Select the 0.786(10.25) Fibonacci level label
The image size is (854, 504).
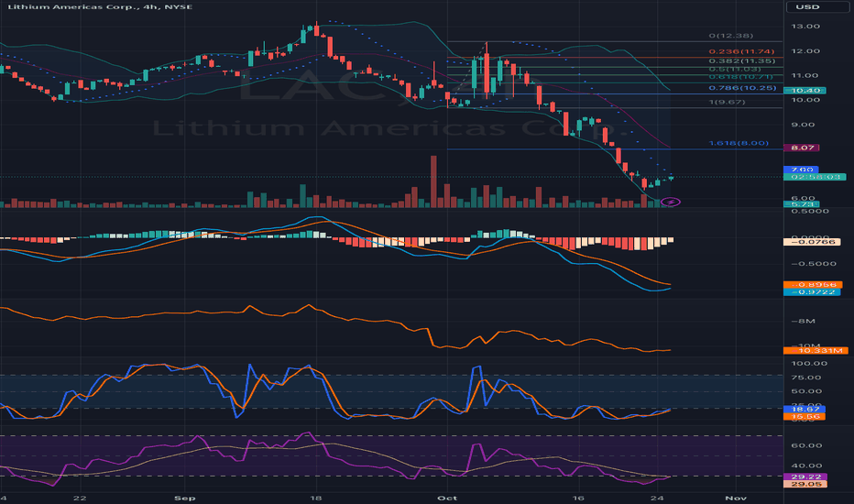click(741, 87)
